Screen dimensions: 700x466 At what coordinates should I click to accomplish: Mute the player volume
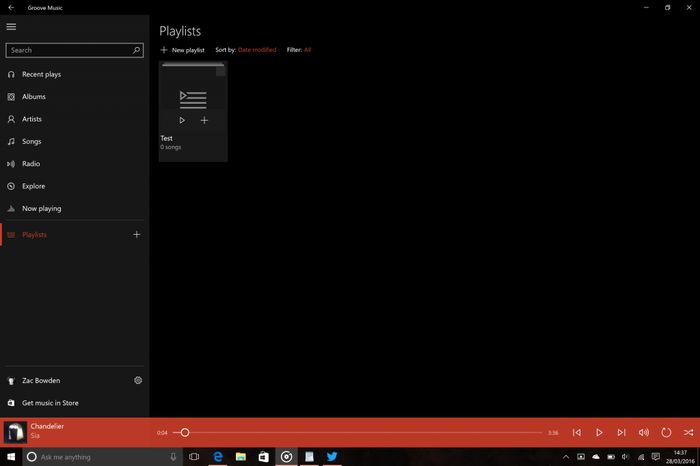[x=643, y=432]
